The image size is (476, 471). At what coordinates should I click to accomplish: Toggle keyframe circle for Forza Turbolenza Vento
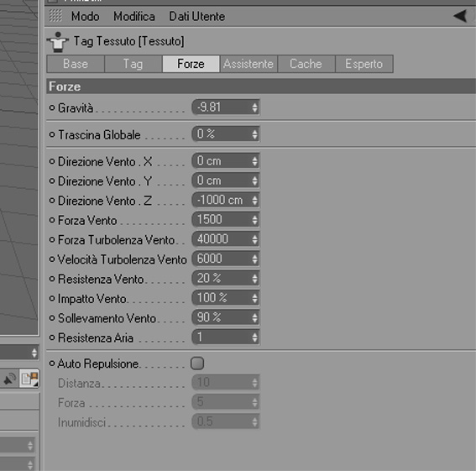[52, 239]
